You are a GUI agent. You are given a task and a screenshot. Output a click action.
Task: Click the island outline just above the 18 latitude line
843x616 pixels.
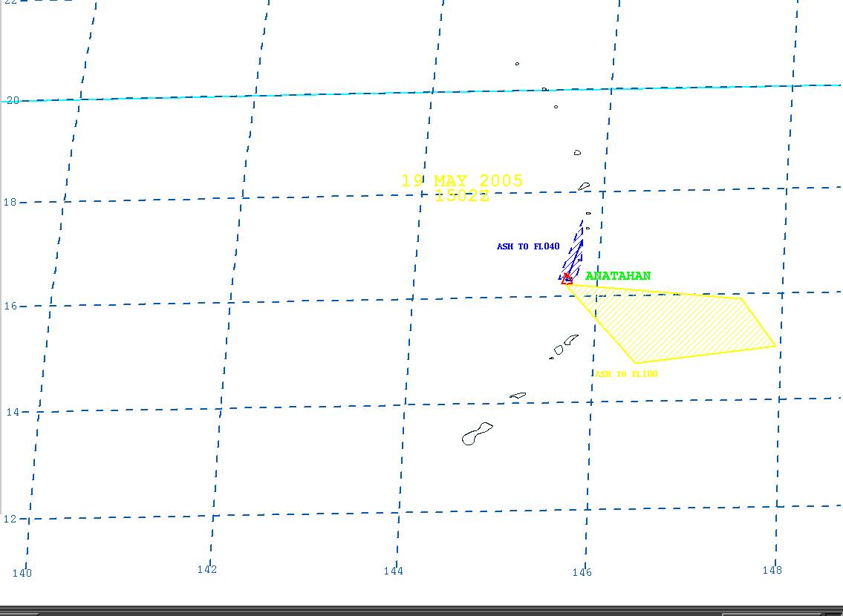(x=584, y=187)
